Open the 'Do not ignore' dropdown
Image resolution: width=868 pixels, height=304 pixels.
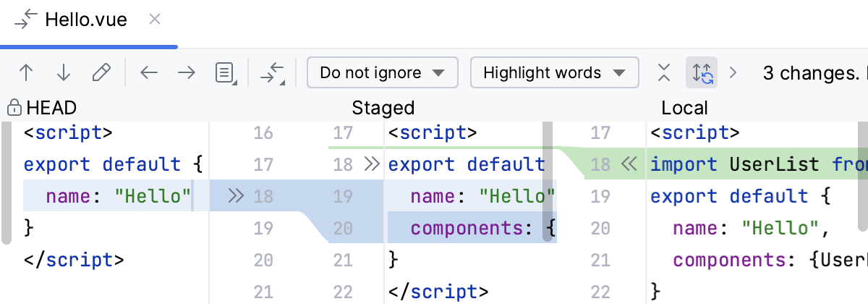pyautogui.click(x=382, y=72)
